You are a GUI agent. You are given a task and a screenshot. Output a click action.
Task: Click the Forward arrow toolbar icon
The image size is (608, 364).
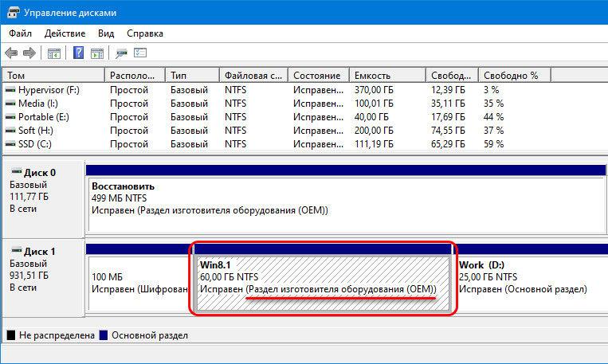tap(29, 53)
